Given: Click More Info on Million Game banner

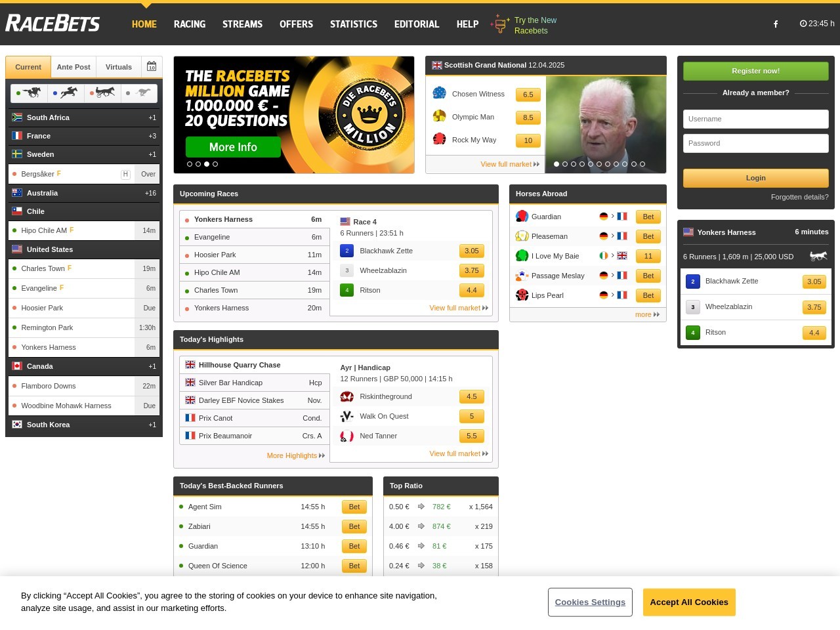Looking at the screenshot, I should pyautogui.click(x=233, y=147).
